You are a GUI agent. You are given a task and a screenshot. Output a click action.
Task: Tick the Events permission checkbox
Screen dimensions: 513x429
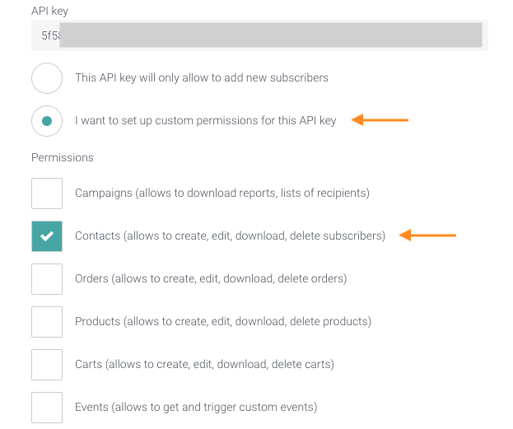tap(47, 408)
